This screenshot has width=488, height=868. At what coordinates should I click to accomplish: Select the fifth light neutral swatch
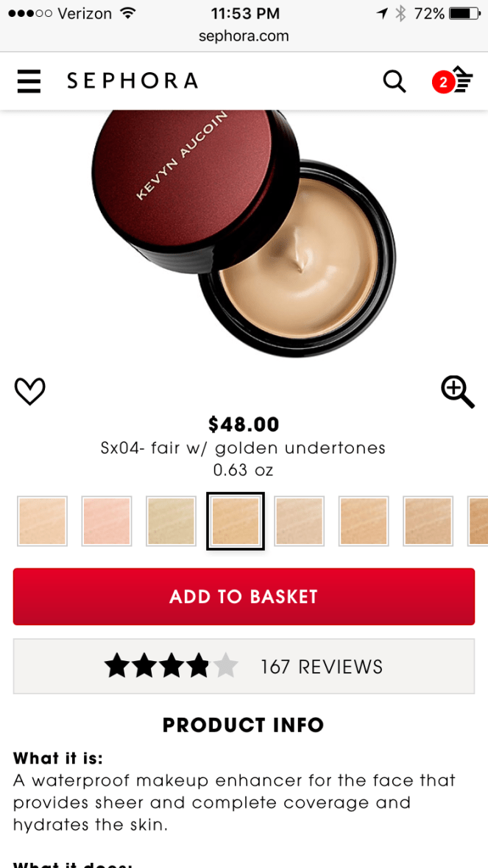300,521
